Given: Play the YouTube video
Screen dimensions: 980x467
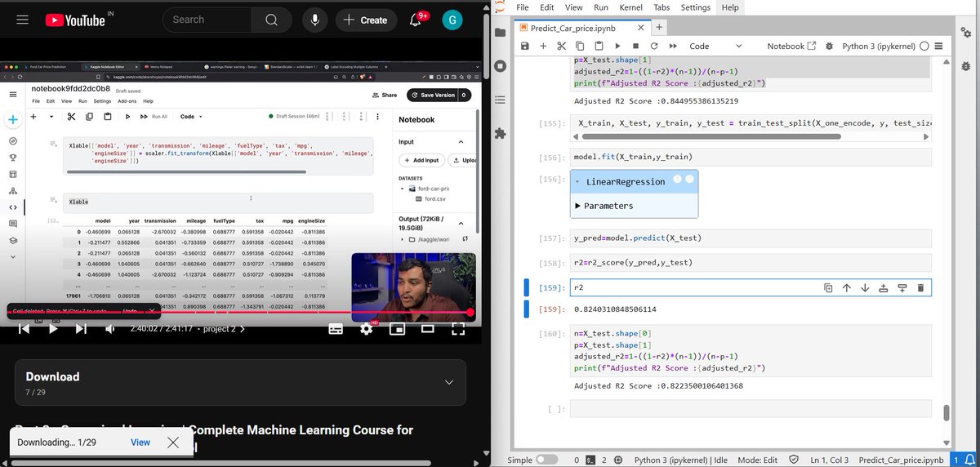Looking at the screenshot, I should (53, 329).
